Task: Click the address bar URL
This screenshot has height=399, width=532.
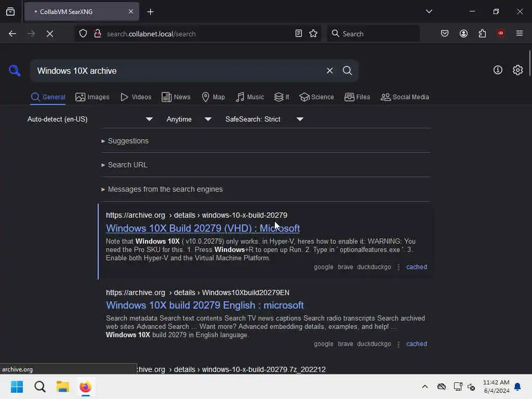Action: pyautogui.click(x=151, y=34)
